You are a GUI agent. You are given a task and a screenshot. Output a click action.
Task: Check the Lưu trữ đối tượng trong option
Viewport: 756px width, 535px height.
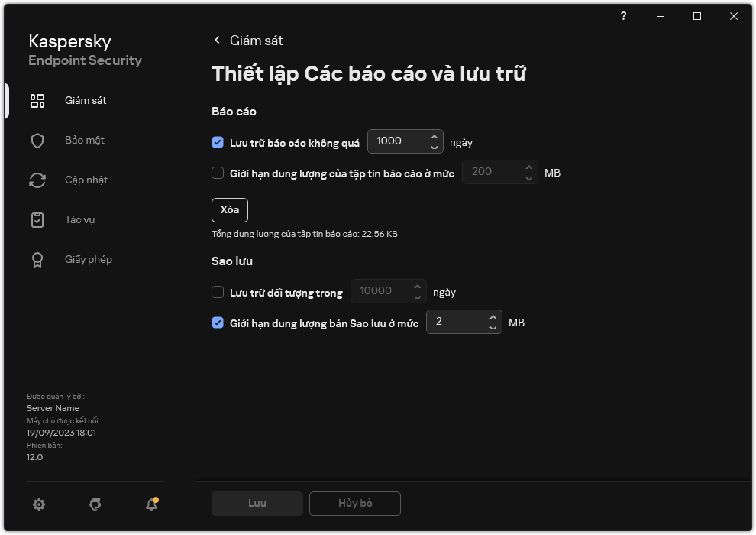point(218,292)
